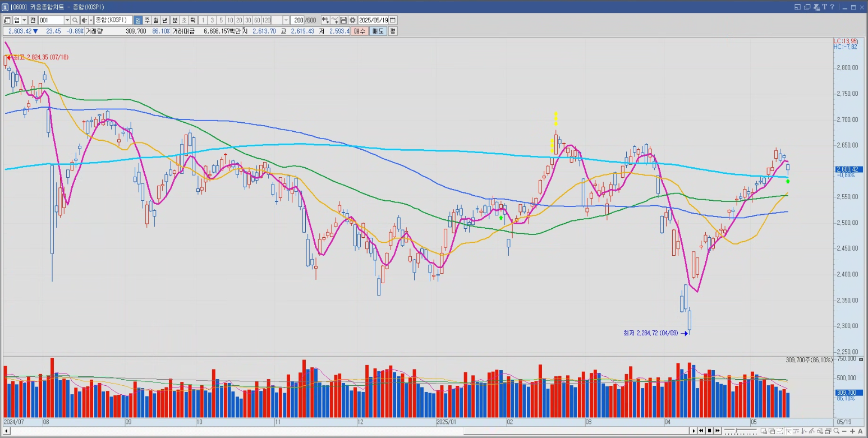Select the 년 (yearly) period toggle

(x=164, y=20)
